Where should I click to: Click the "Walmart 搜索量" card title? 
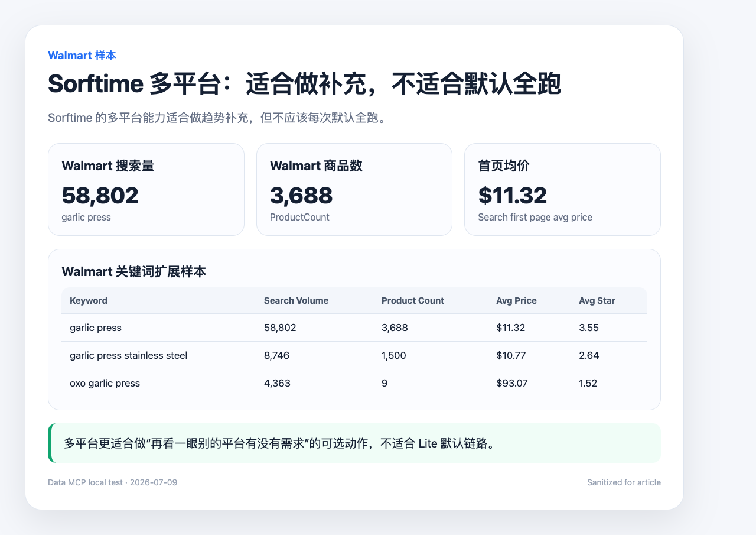click(107, 166)
